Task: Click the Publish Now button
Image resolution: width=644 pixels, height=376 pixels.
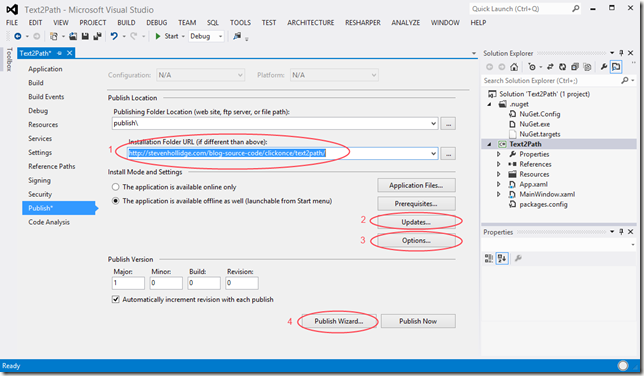Action: click(x=418, y=321)
